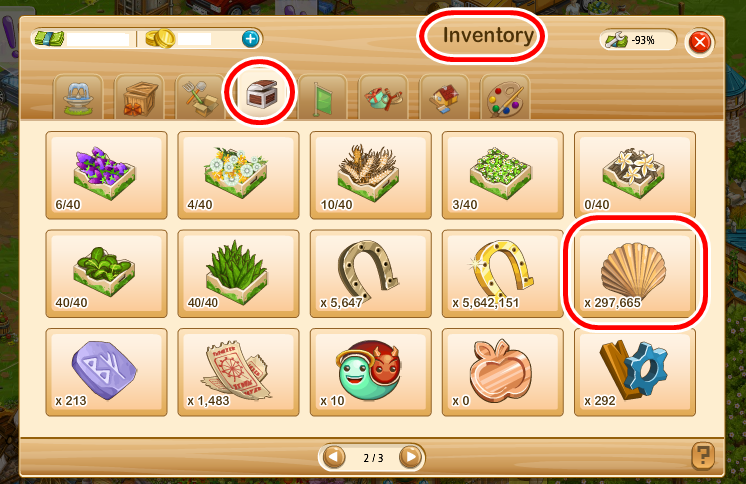This screenshot has height=484, width=746.
Task: Open the fountain decorations tab
Action: tap(78, 97)
